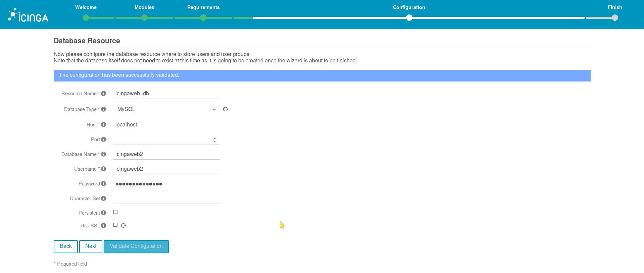Click refresh icon next to Use SSL checkbox

coord(123,225)
